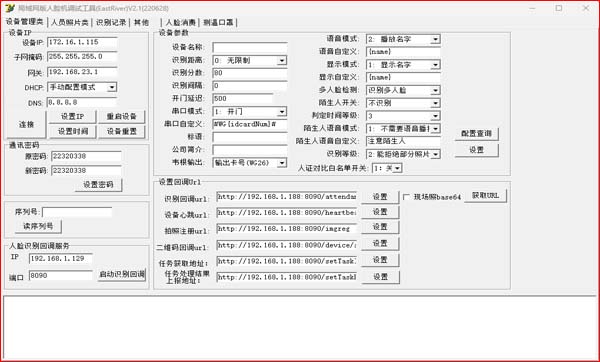Click the 标语 input field
This screenshot has width=600, height=362.
[249, 137]
